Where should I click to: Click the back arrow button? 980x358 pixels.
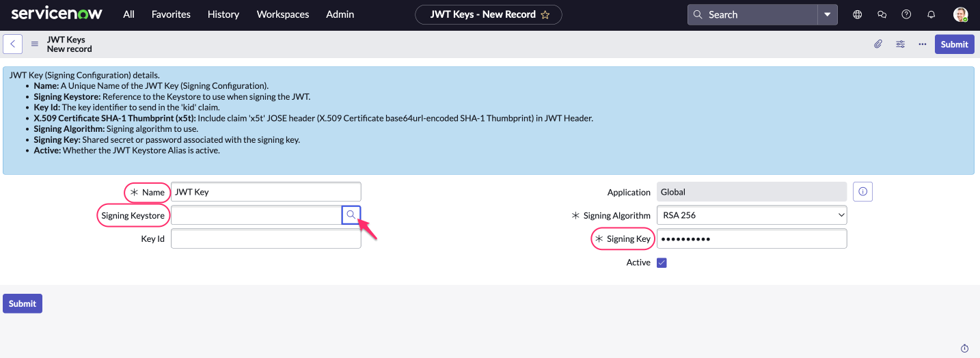click(12, 44)
